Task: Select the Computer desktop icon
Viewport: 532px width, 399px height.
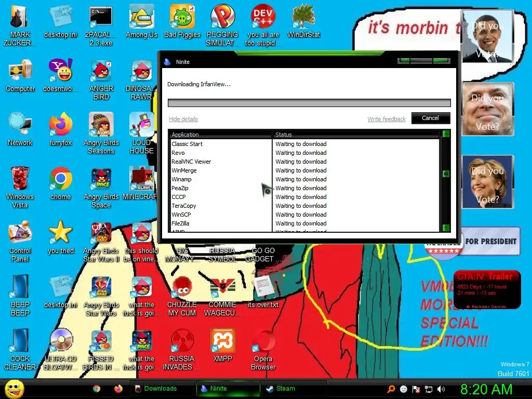Action: pyautogui.click(x=20, y=75)
